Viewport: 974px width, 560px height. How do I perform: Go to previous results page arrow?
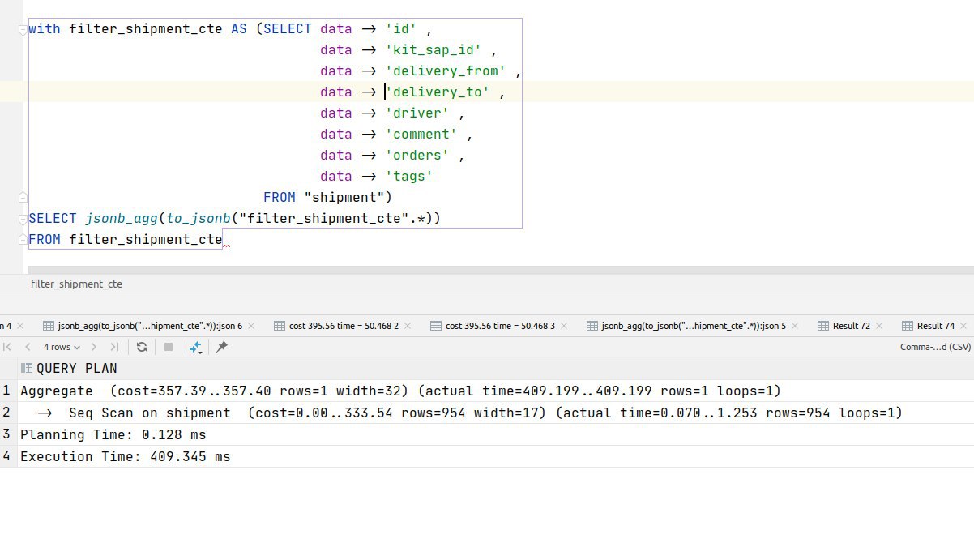(28, 347)
